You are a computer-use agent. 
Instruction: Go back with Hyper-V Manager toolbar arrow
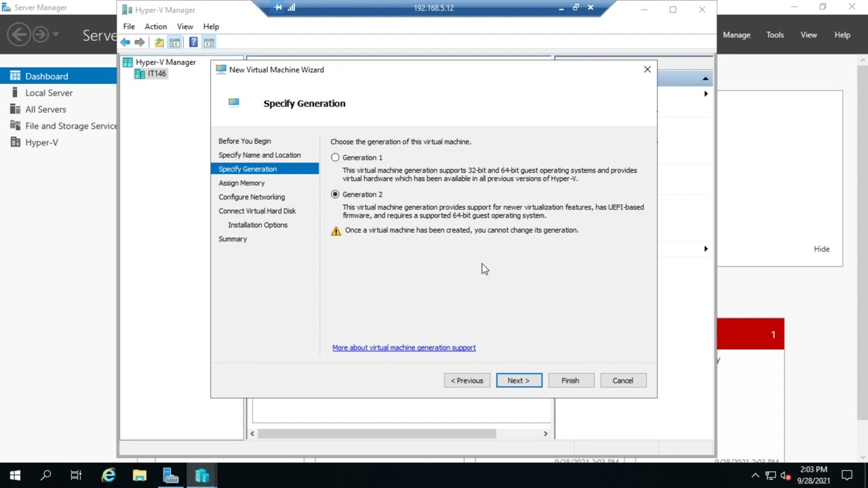(125, 42)
